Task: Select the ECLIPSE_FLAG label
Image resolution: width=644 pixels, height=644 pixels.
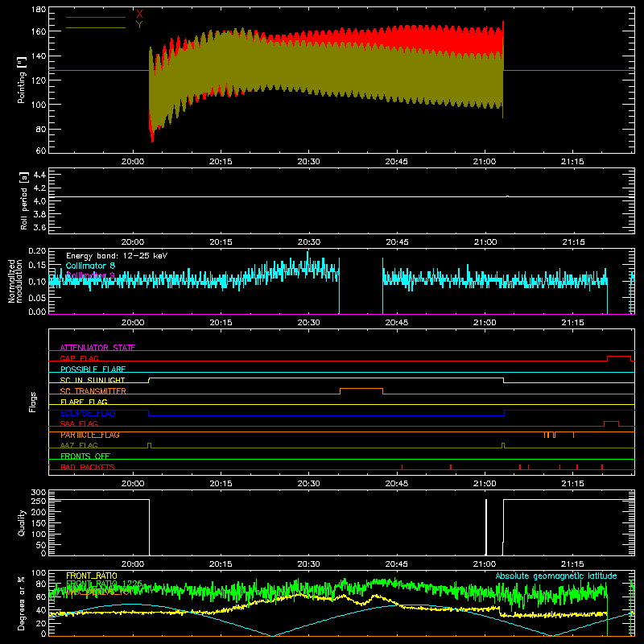Action: [88, 413]
